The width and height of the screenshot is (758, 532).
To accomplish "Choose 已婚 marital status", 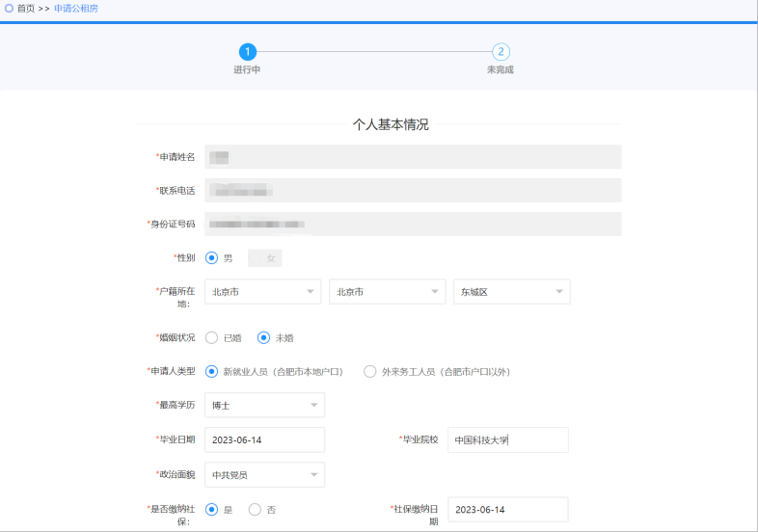I will [212, 338].
